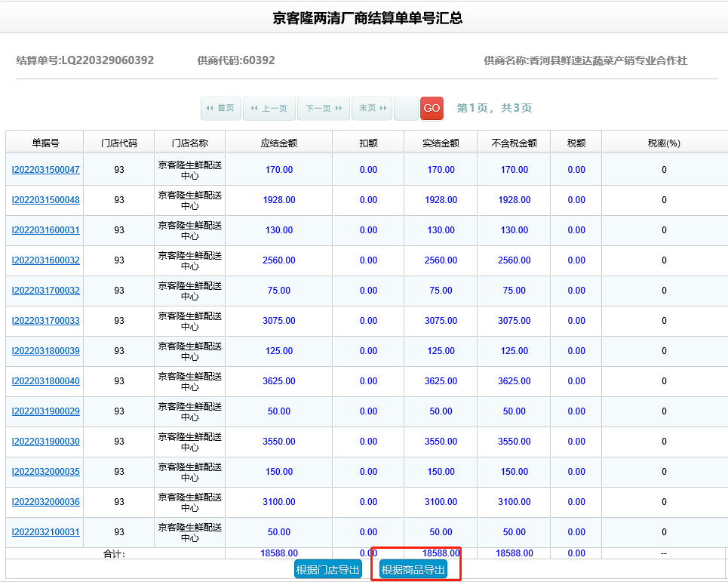Open document I2022031800040
Image resolution: width=728 pixels, height=582 pixels.
click(x=45, y=381)
